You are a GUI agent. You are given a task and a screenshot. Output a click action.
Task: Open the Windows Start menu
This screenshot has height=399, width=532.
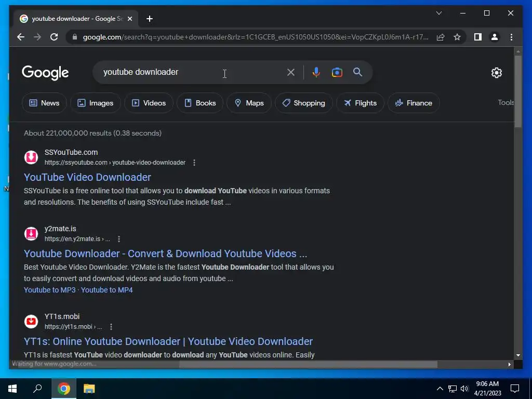click(12, 389)
